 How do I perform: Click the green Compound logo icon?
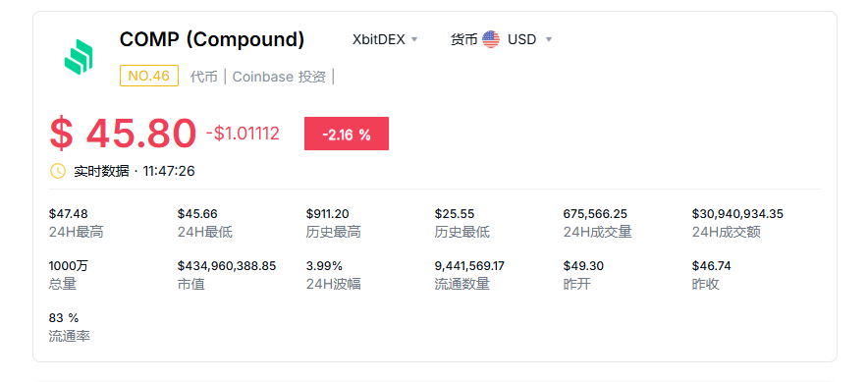point(79,57)
